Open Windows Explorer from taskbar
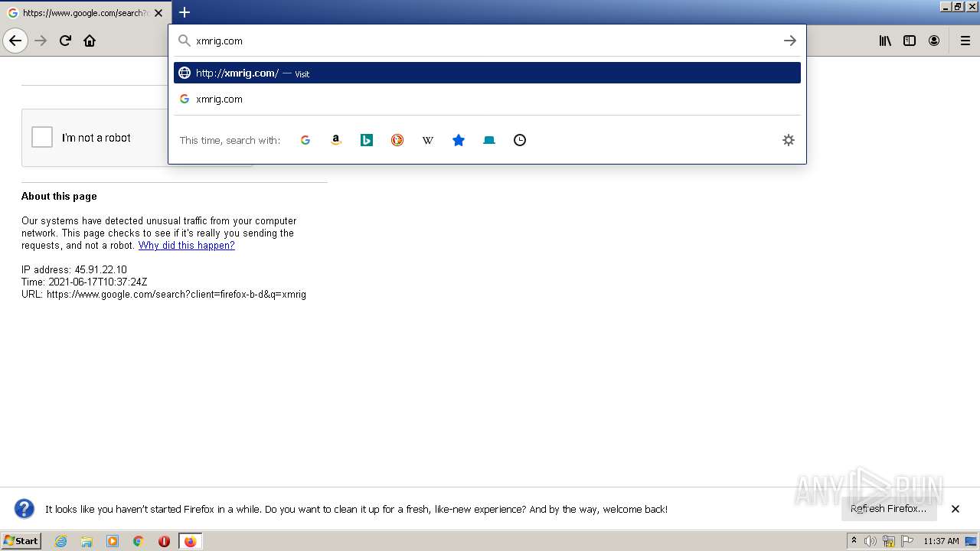 (x=87, y=541)
